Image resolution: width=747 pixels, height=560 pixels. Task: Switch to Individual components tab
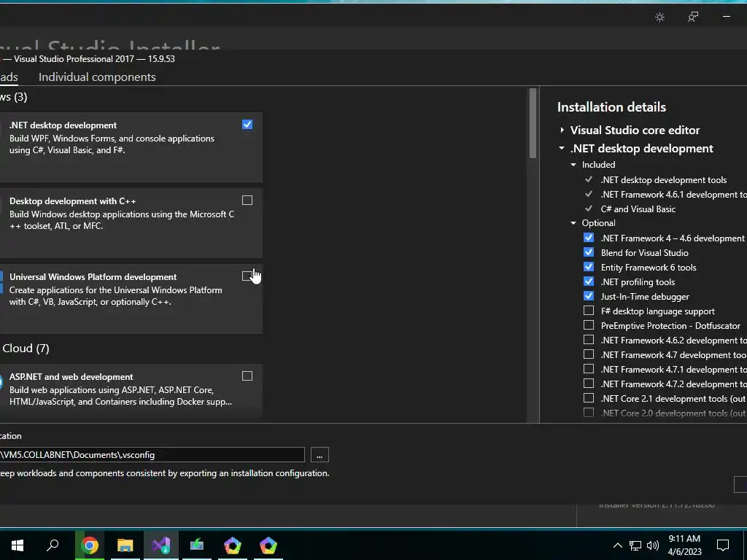(x=97, y=77)
